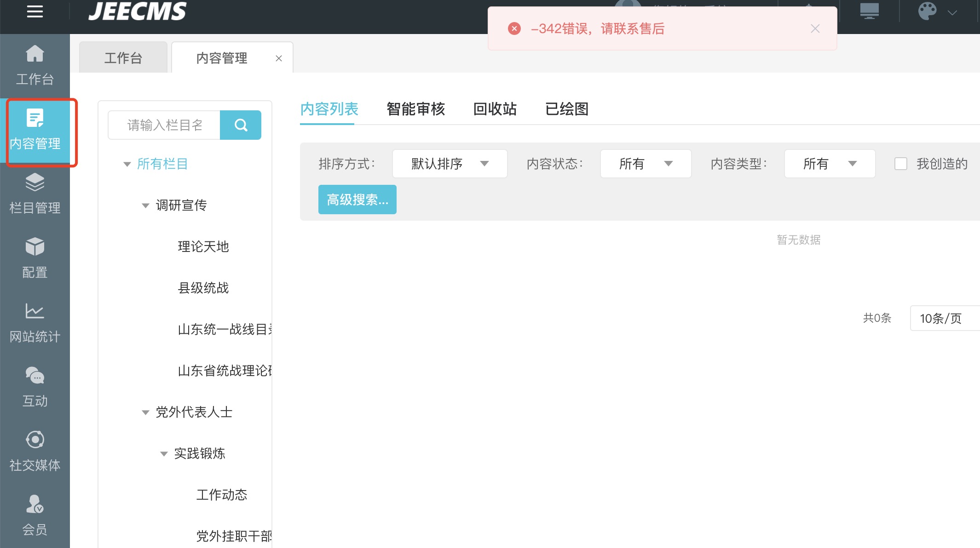The height and width of the screenshot is (548, 980).
Task: Open the theme palette icon
Action: click(927, 11)
